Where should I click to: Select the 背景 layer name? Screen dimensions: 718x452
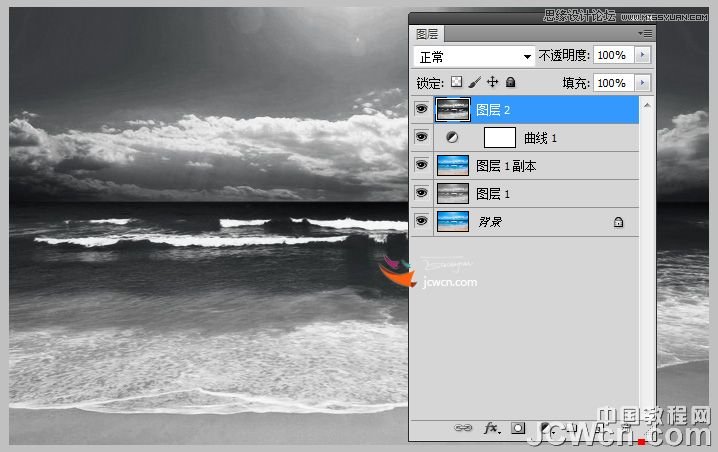click(x=490, y=222)
